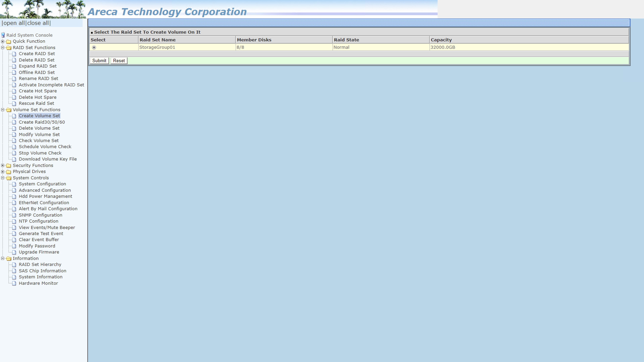Click the page icon beside Clear Event Buffer
Viewport: 644px width, 362px height.
[14, 240]
